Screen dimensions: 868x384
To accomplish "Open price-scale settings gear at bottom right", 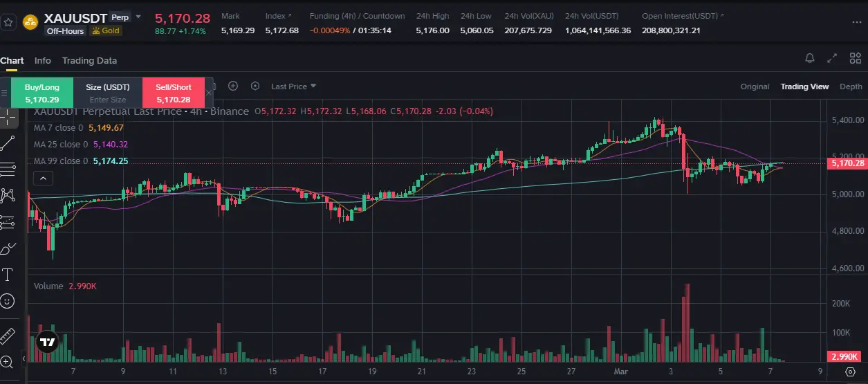I will coord(850,372).
